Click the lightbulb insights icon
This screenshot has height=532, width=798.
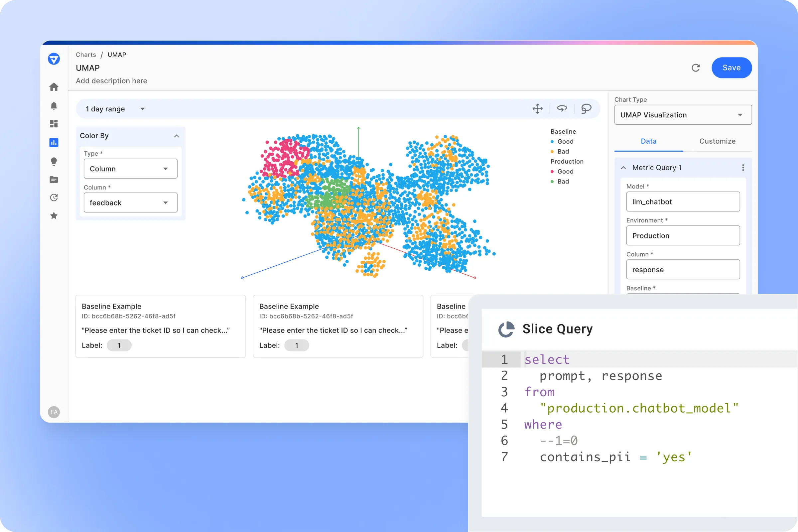coord(54,162)
